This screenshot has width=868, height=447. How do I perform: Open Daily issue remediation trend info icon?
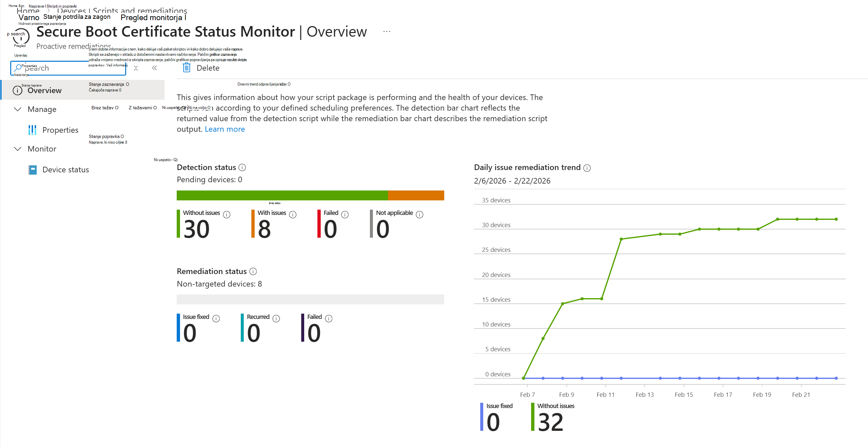(587, 168)
